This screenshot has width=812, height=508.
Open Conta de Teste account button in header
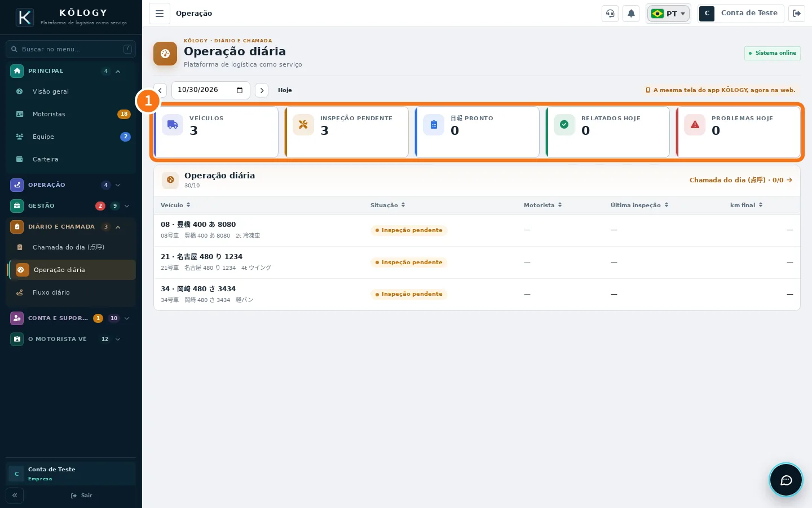(x=741, y=14)
